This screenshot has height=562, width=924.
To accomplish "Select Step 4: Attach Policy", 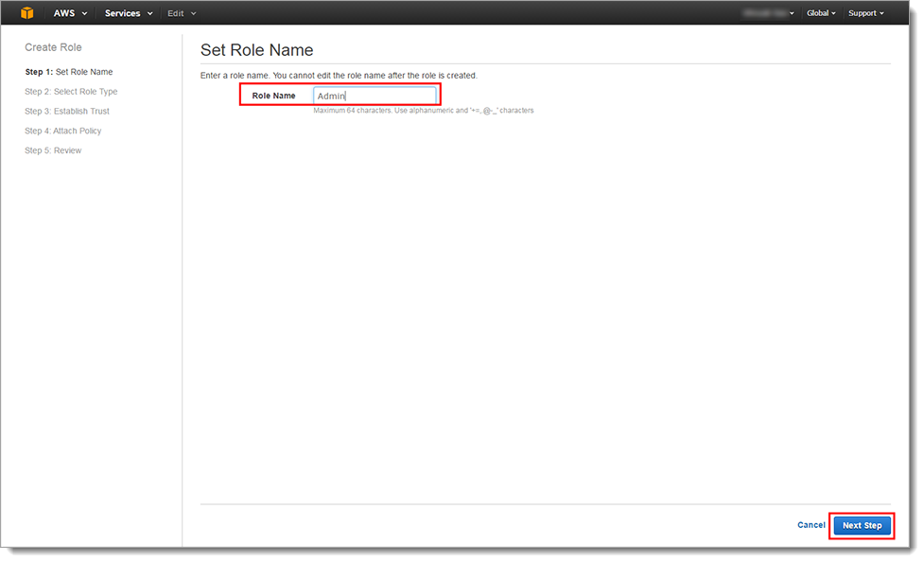I will (62, 132).
